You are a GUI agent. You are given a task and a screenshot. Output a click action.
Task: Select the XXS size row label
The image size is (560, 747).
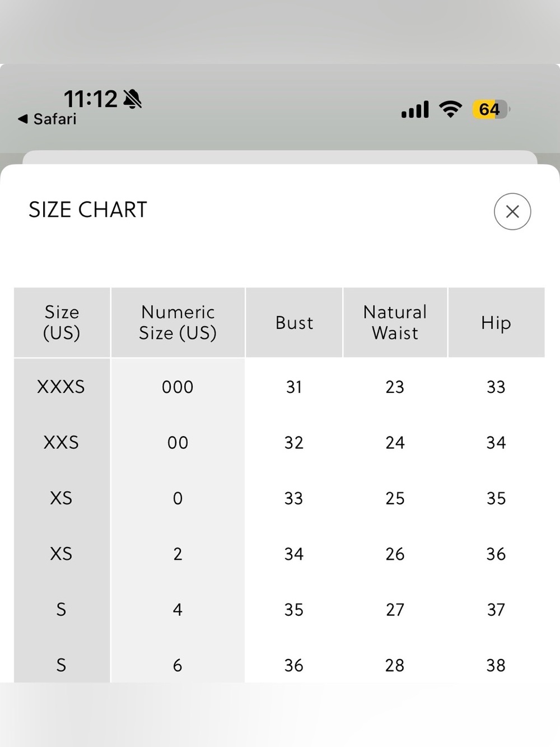pos(61,443)
